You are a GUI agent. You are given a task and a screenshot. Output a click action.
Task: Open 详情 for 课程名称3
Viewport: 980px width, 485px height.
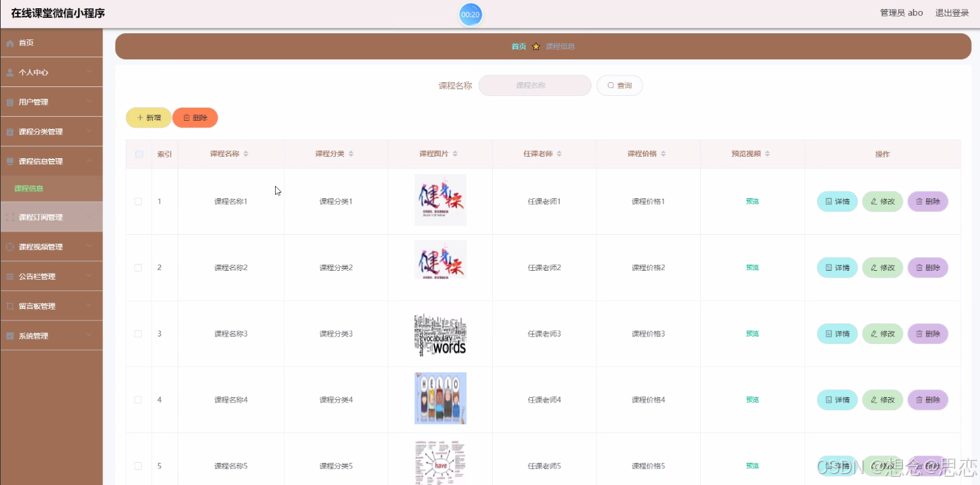click(838, 334)
